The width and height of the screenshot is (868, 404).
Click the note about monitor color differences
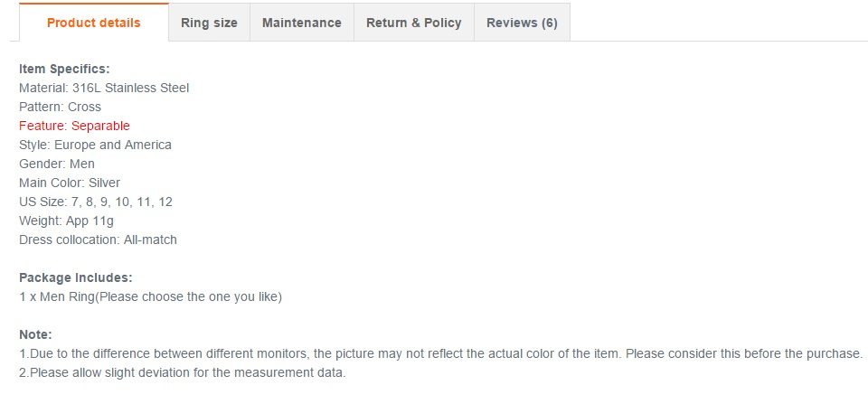pos(440,353)
